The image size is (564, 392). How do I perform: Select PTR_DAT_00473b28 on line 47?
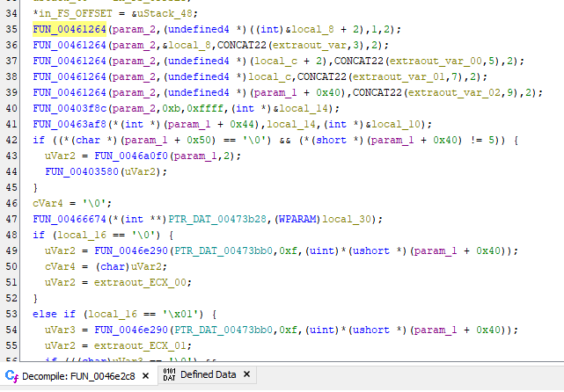190,219
